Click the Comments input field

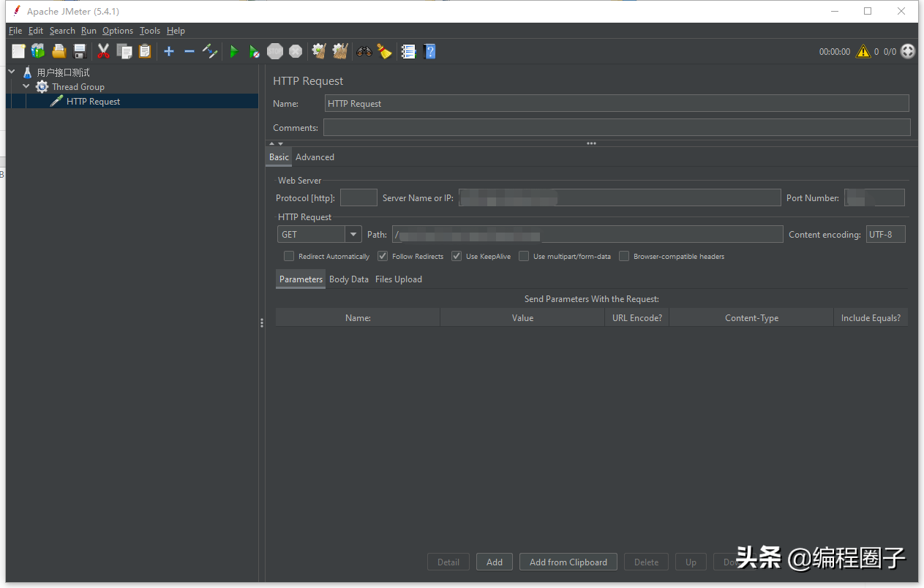click(617, 127)
